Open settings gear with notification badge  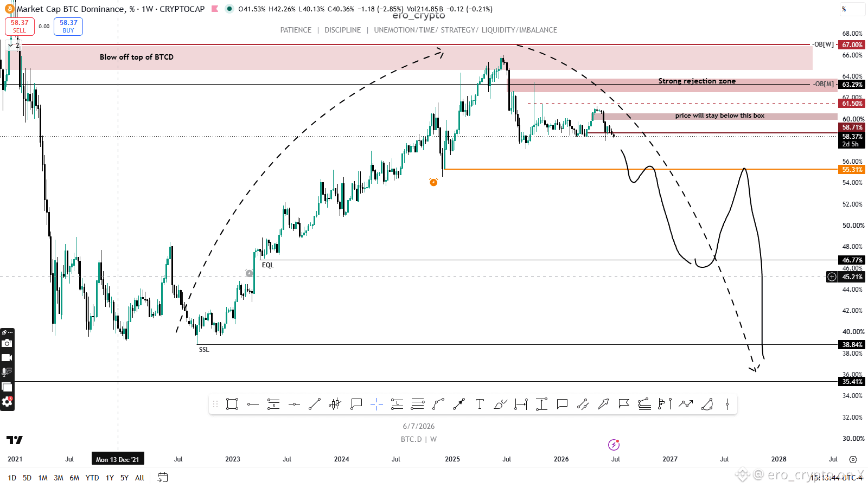(7, 402)
